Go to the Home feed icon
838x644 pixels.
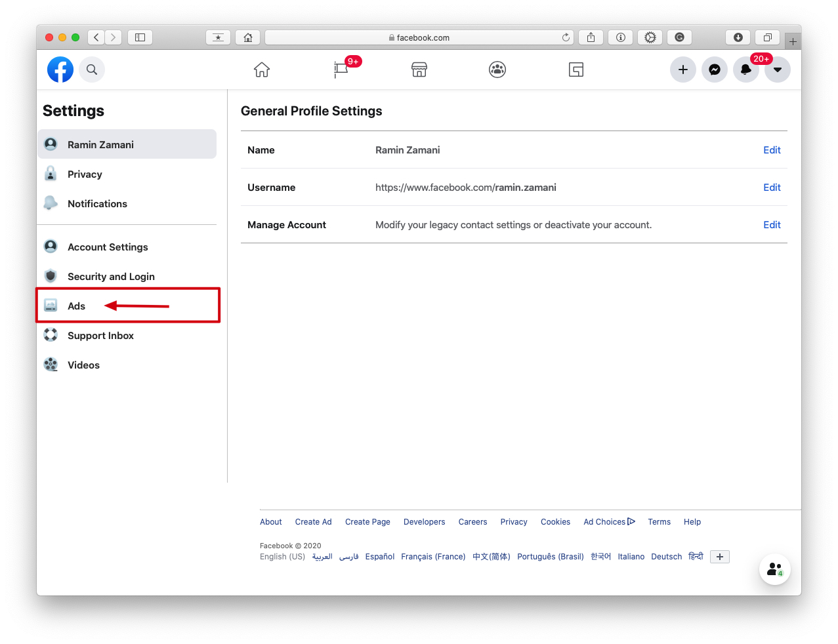tap(262, 70)
